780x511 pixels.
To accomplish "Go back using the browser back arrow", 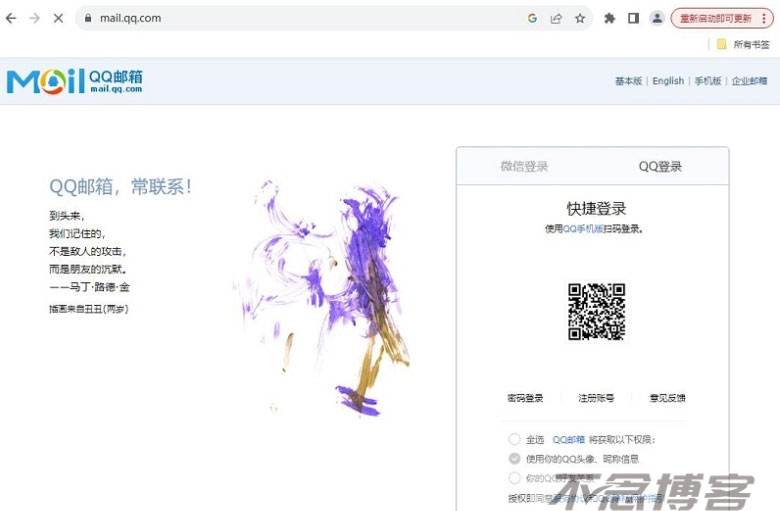I will click(x=11, y=18).
